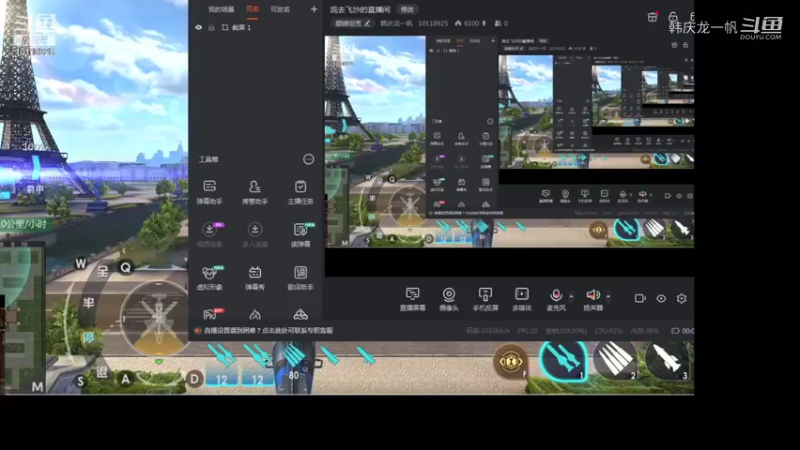Open the customer-service help link in the status bar

click(268, 331)
